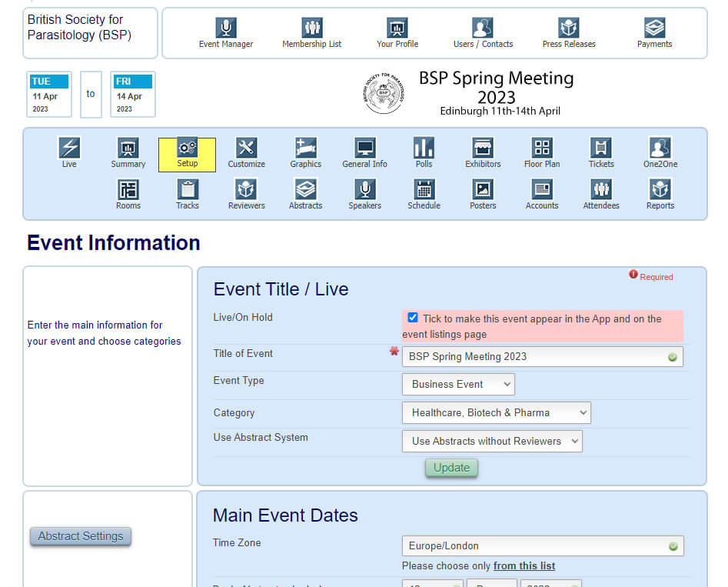Image resolution: width=728 pixels, height=587 pixels.
Task: Click the British Society for Parasitology name
Action: (79, 27)
